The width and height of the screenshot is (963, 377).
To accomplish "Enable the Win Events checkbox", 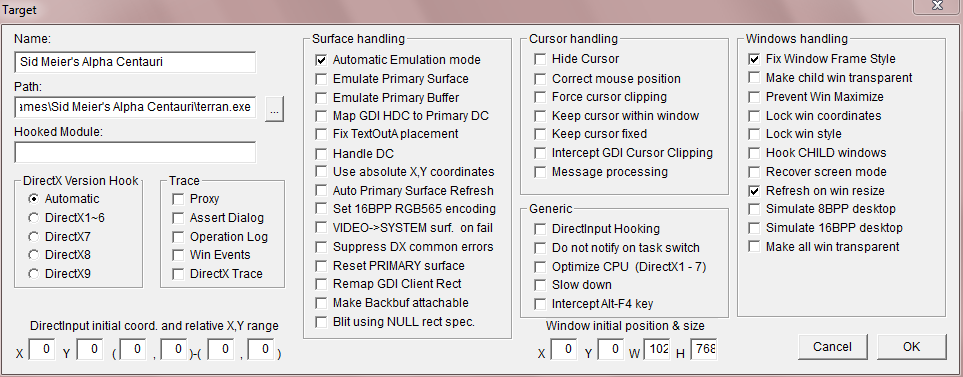I will (x=178, y=255).
